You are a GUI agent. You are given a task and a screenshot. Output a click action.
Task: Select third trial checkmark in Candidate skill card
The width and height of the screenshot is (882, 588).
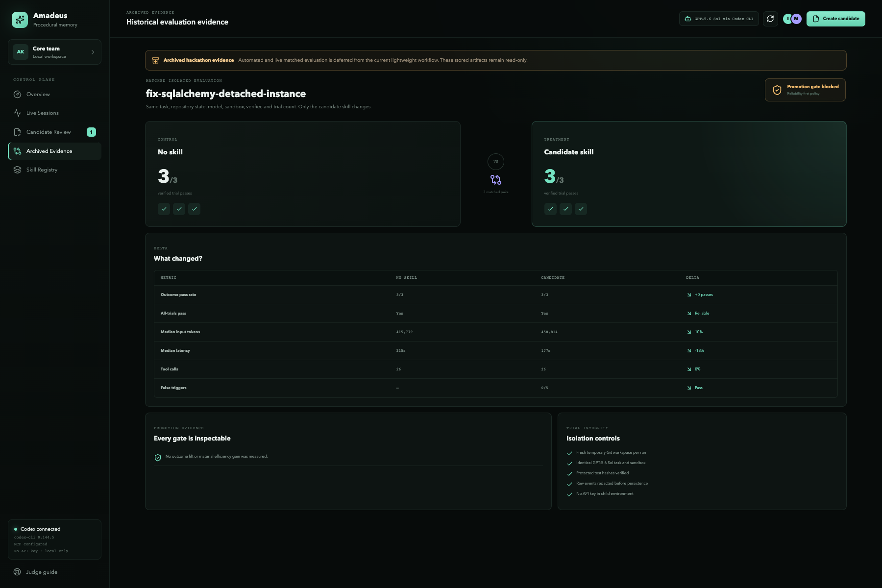(x=581, y=209)
